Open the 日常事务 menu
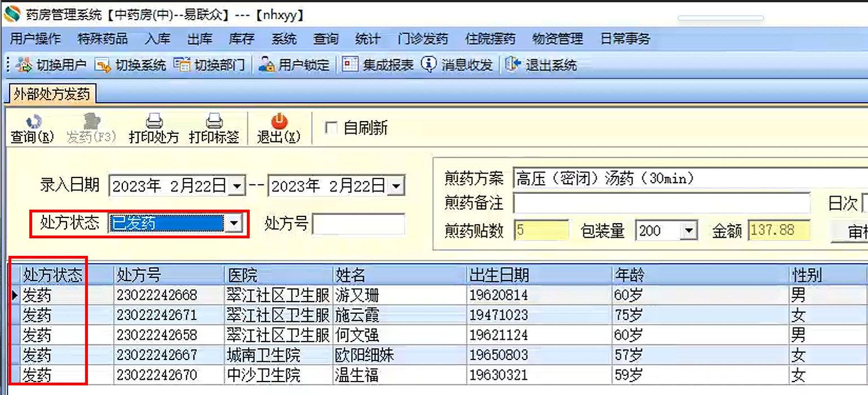868x395 pixels. point(625,39)
